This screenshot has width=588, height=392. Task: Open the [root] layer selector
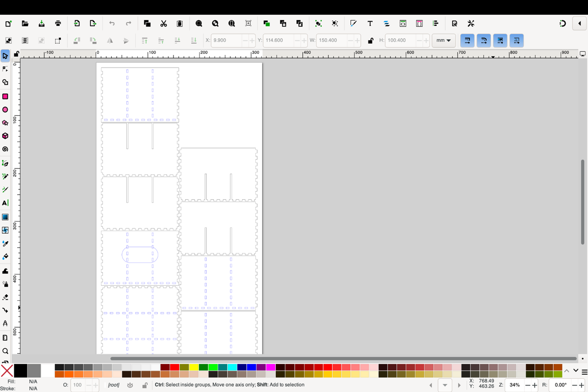pos(114,385)
